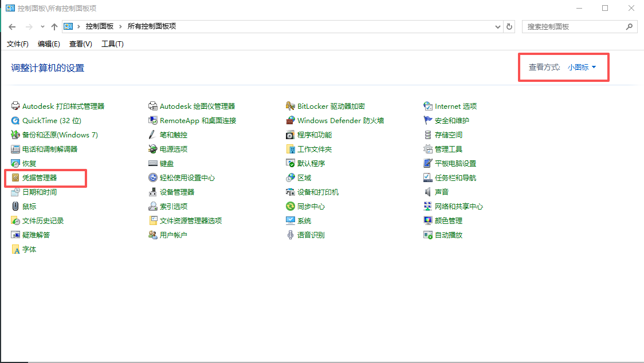This screenshot has width=644, height=363.
Task: Open 任务栏和导航 link
Action: pos(455,178)
